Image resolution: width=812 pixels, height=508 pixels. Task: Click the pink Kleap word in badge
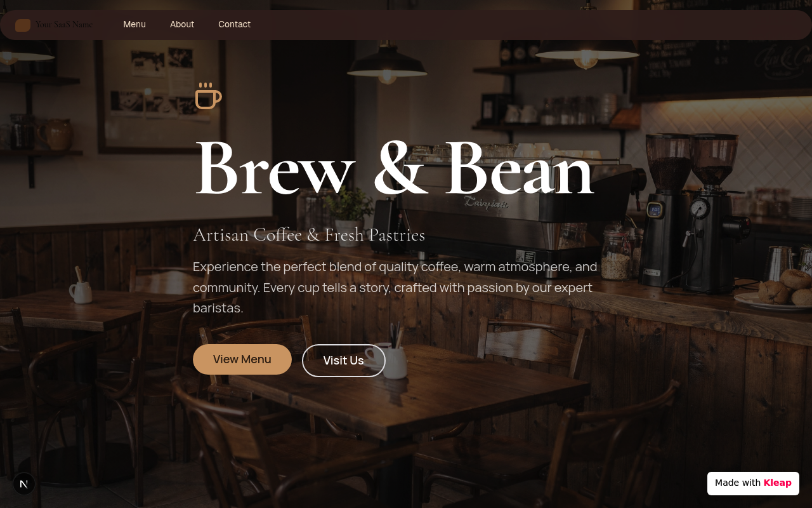778,483
